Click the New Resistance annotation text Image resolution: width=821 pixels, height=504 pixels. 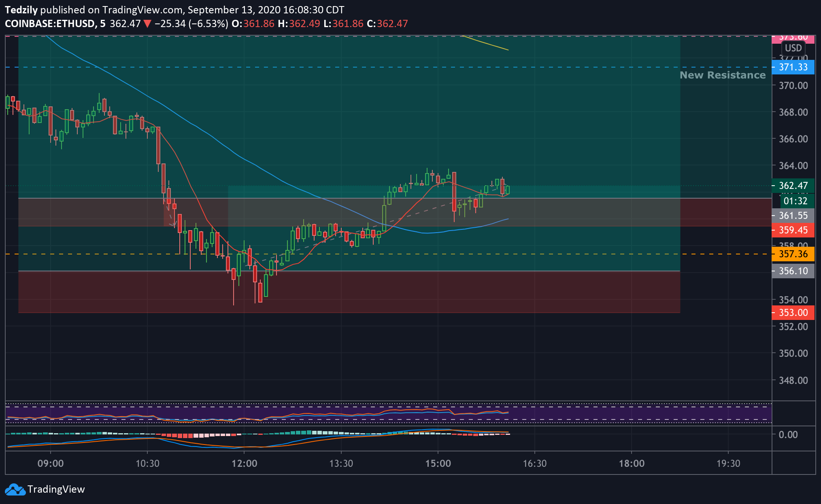pyautogui.click(x=723, y=75)
